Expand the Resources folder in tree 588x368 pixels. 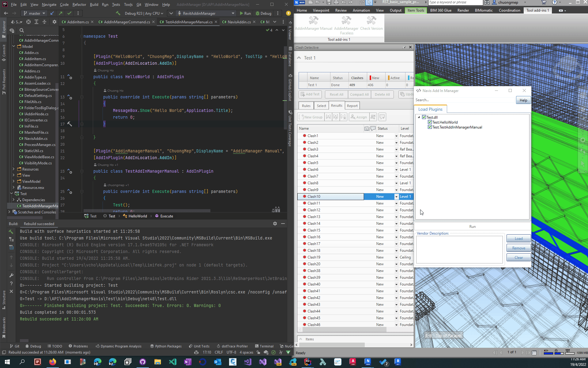pos(13,169)
